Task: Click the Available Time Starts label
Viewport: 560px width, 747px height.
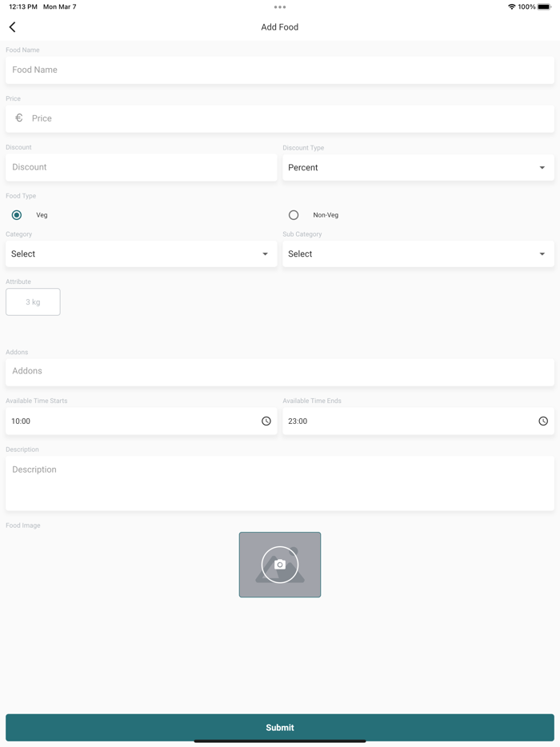Action: point(37,401)
